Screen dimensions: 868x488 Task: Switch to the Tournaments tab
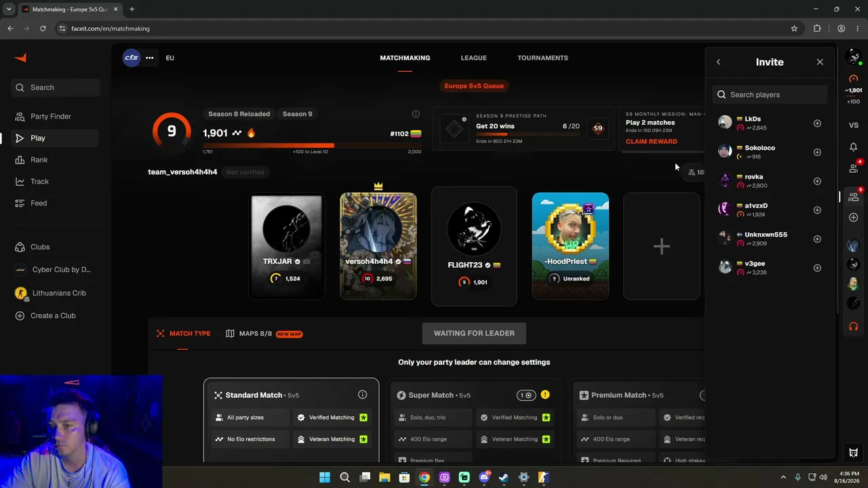coord(542,58)
